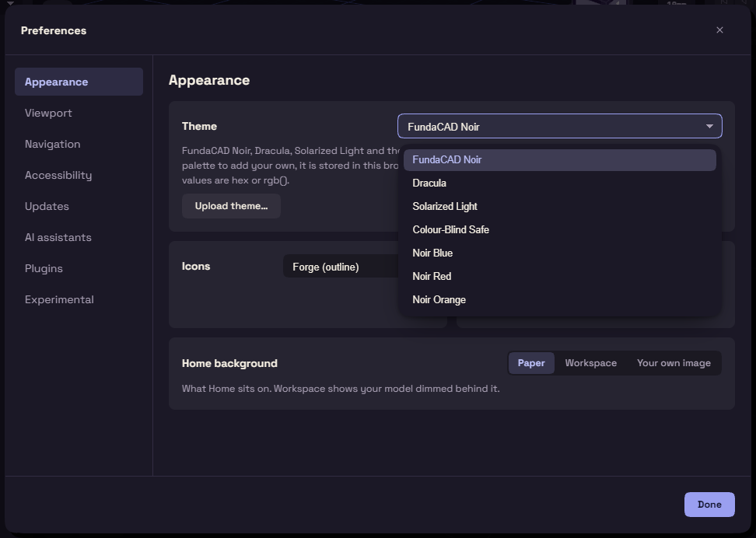
Task: Collapse the Theme dropdown showing FundaCAD Noir
Action: [x=559, y=126]
